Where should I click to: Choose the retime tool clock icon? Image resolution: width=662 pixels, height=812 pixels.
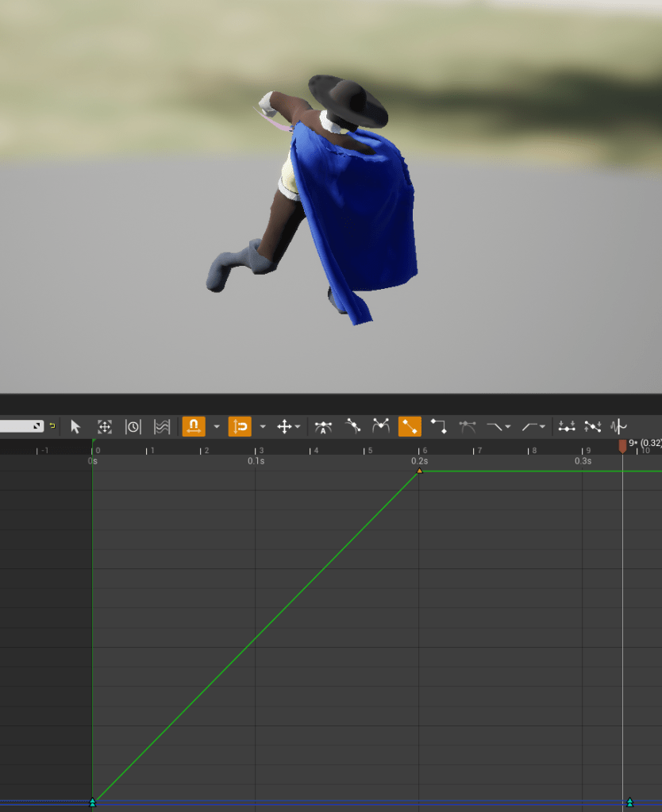pyautogui.click(x=133, y=427)
